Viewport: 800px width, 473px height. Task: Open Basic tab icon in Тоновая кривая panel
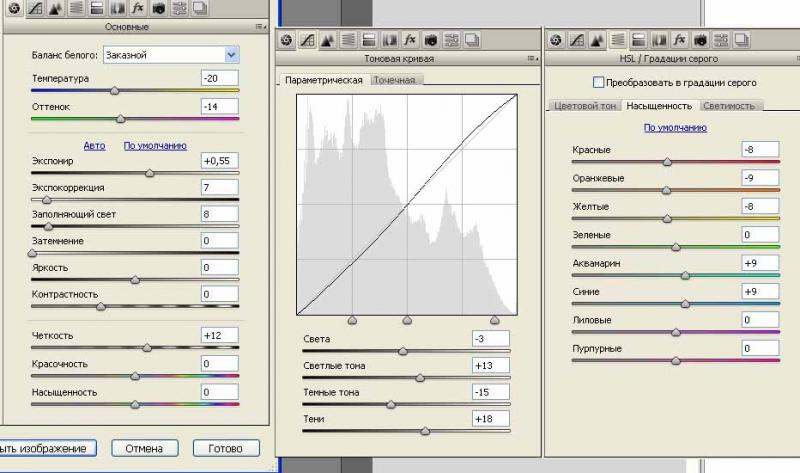coord(286,40)
